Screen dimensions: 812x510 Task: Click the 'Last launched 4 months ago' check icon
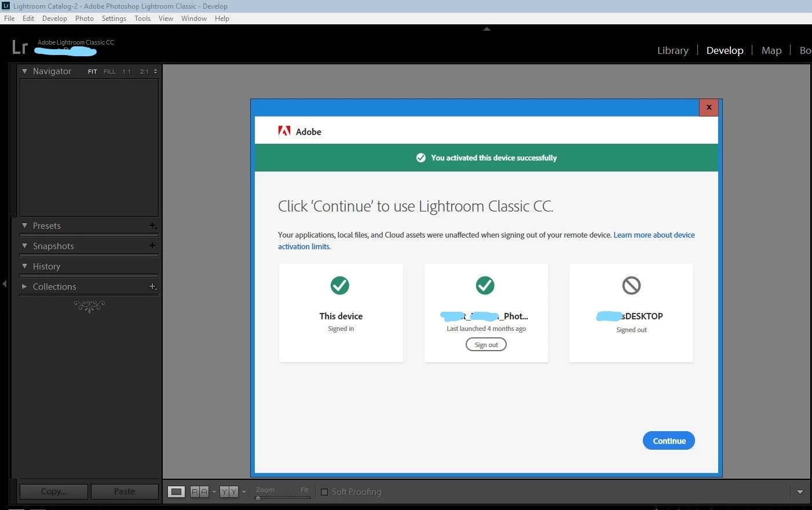485,285
